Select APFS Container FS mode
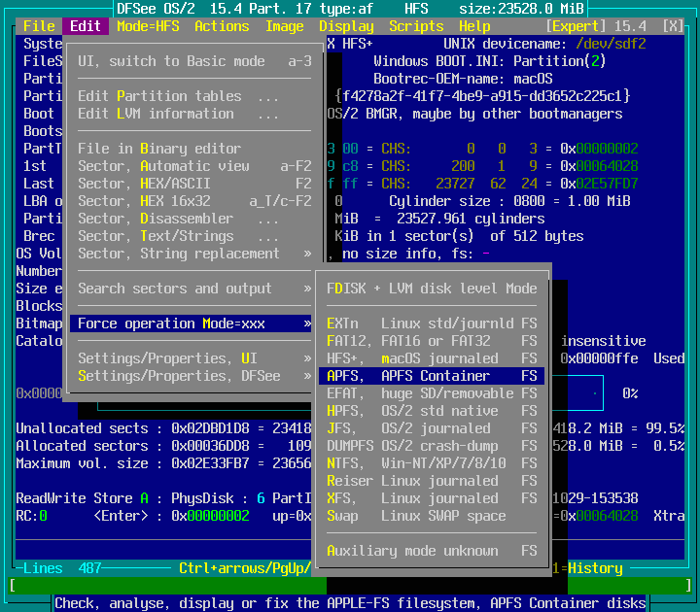The image size is (700, 612). (x=432, y=376)
